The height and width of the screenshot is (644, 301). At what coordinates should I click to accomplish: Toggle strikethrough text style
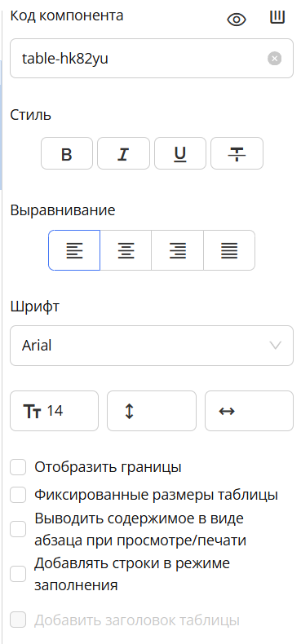coord(237,153)
